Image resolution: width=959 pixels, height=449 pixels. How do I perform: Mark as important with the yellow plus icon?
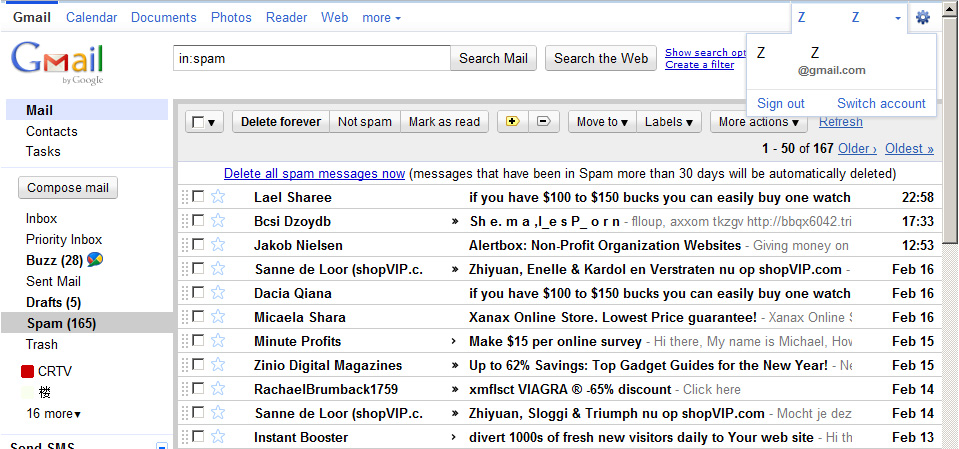[x=513, y=121]
